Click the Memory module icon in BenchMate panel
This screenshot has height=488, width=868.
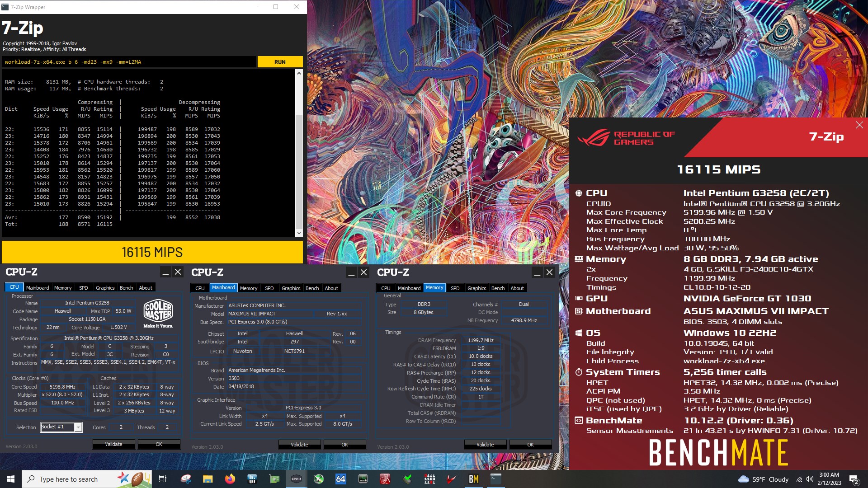pyautogui.click(x=578, y=259)
